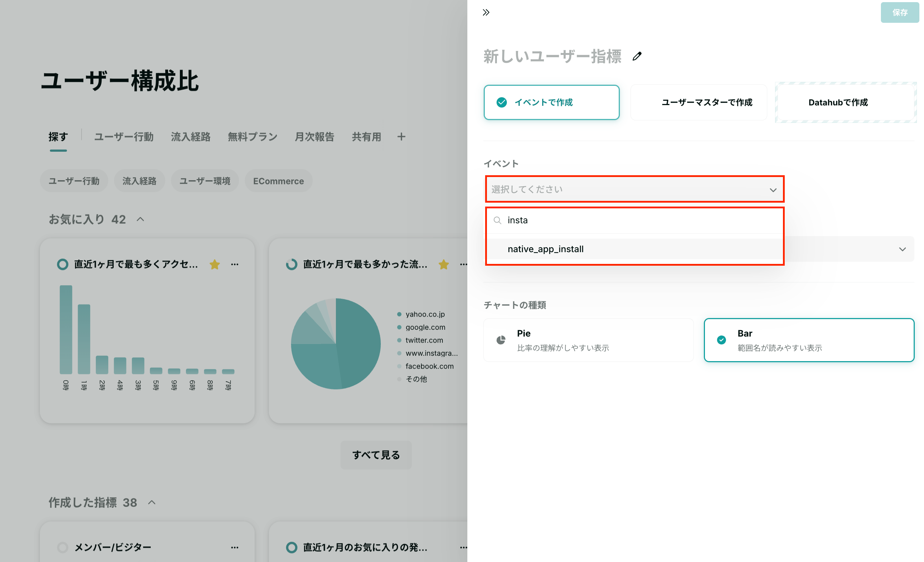Unfavorite the 直近1ヶ月で最も多くアクセ card star
Screen dimensions: 924x562
[214, 265]
